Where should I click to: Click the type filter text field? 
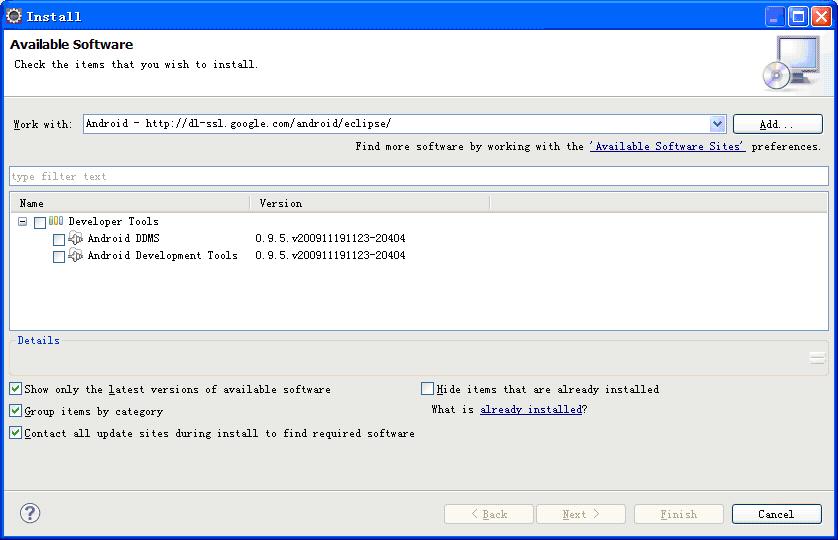coord(419,176)
